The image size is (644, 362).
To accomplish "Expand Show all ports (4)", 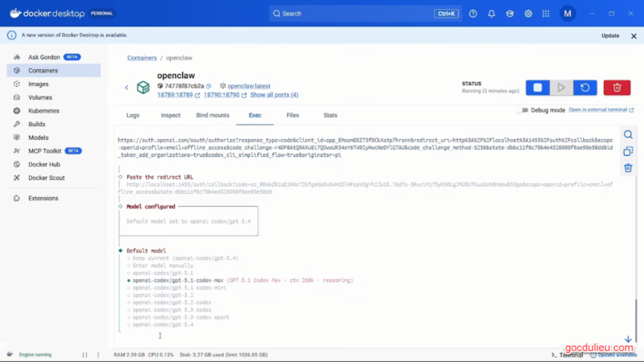I will [x=274, y=95].
